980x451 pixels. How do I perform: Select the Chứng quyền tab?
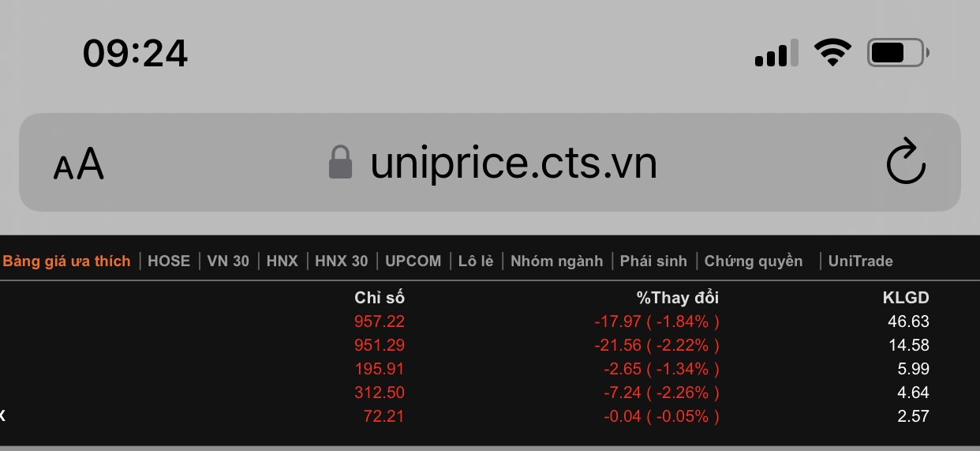[x=754, y=261]
